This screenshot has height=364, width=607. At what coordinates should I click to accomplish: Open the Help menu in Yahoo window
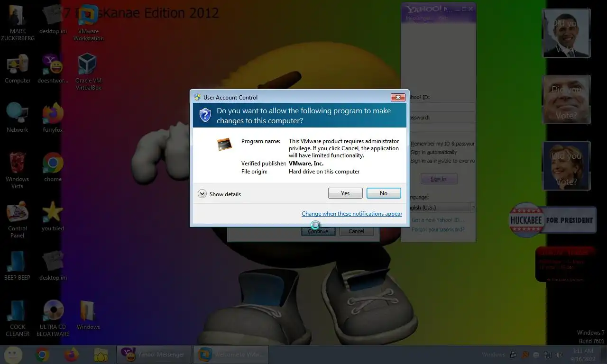tap(443, 18)
